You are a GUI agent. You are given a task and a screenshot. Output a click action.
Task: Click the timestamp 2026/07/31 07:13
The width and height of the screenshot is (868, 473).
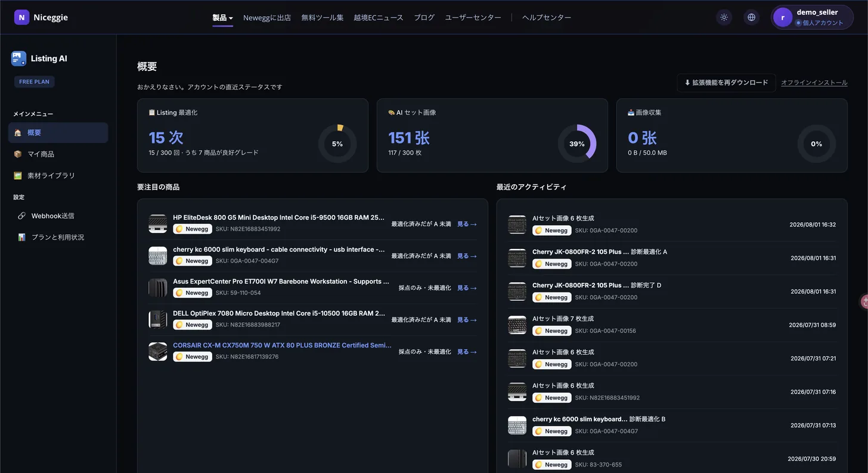tap(813, 425)
